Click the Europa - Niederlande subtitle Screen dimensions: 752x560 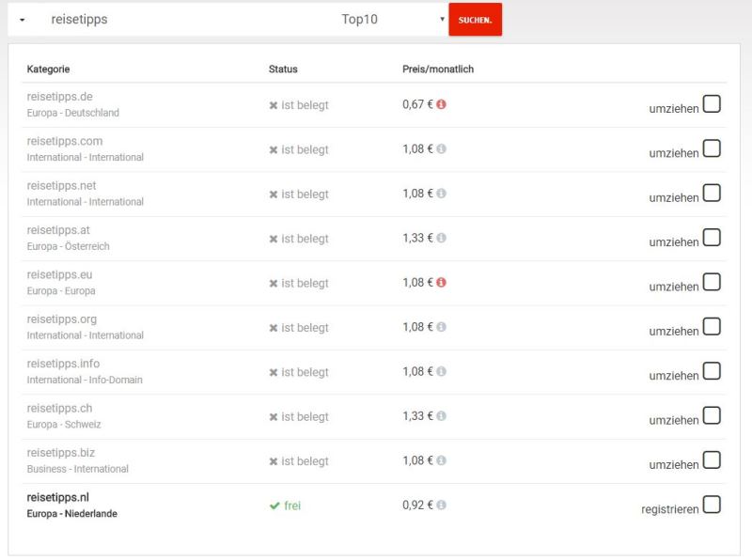(72, 514)
